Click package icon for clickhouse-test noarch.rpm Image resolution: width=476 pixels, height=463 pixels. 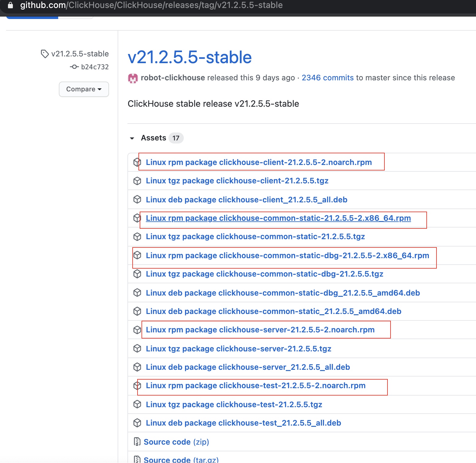(137, 386)
